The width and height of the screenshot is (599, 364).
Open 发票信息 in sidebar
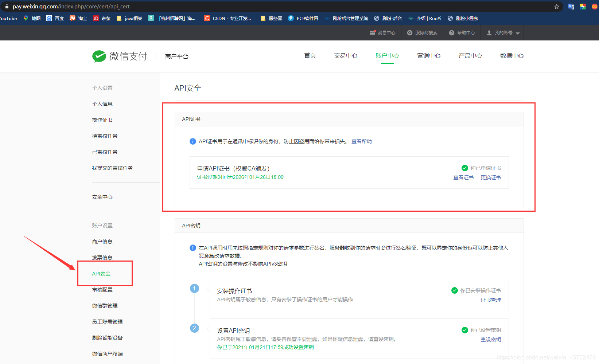click(102, 258)
